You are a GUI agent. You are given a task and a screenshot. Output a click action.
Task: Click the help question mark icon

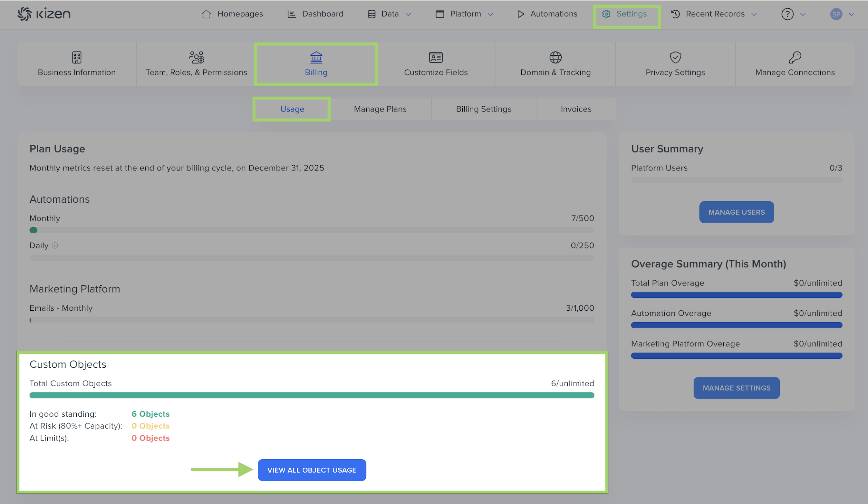point(787,14)
